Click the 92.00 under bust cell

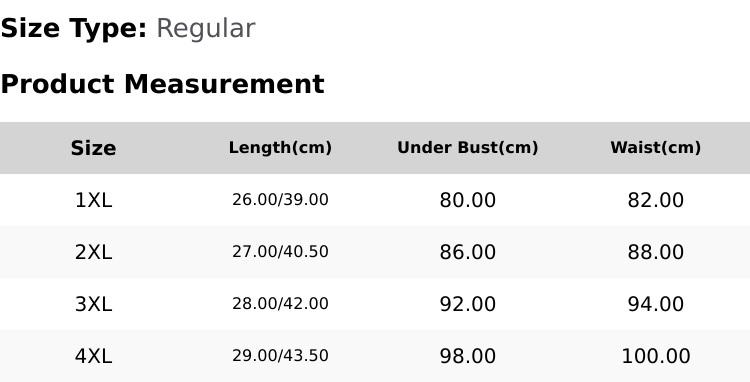click(x=468, y=304)
